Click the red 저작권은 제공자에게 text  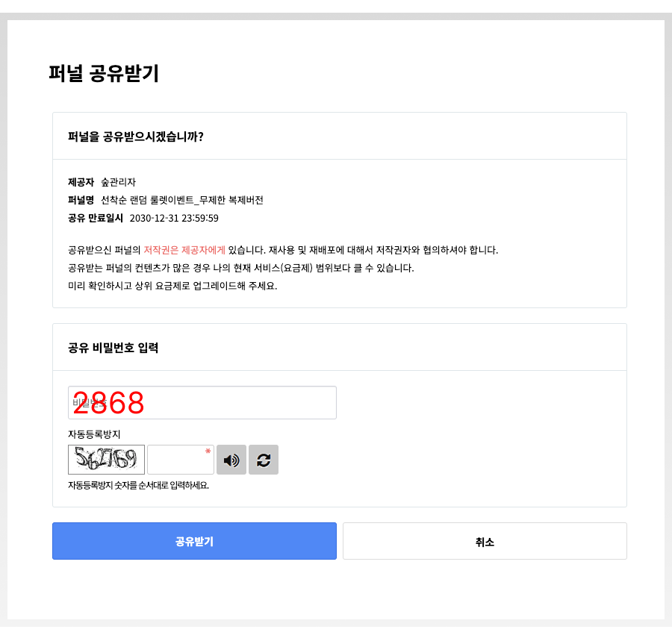click(184, 250)
